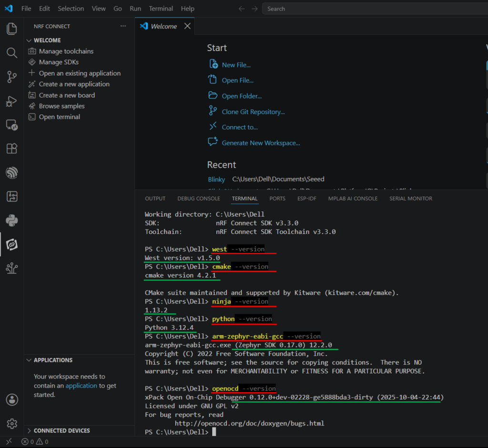The image size is (488, 448).
Task: Select Create a new board
Action: click(67, 95)
